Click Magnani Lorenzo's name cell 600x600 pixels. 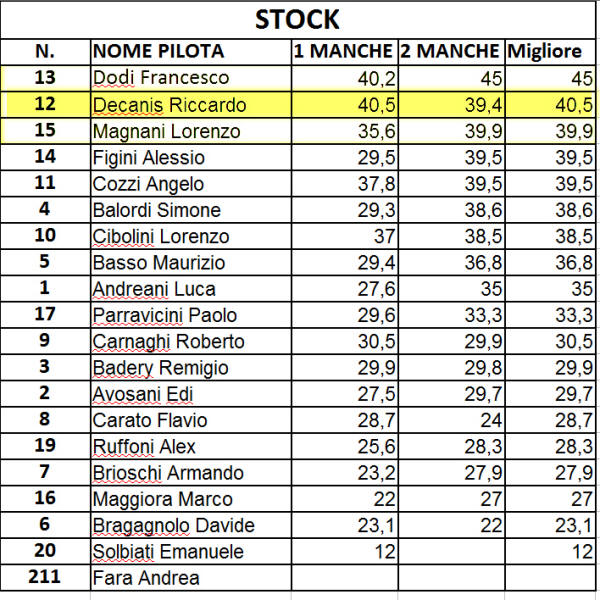(x=190, y=131)
